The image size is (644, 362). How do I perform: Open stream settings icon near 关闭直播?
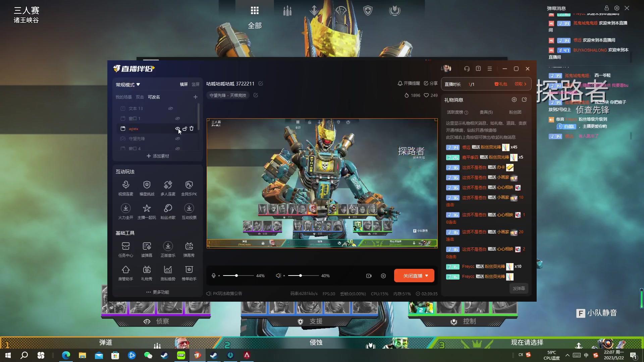pos(383,276)
